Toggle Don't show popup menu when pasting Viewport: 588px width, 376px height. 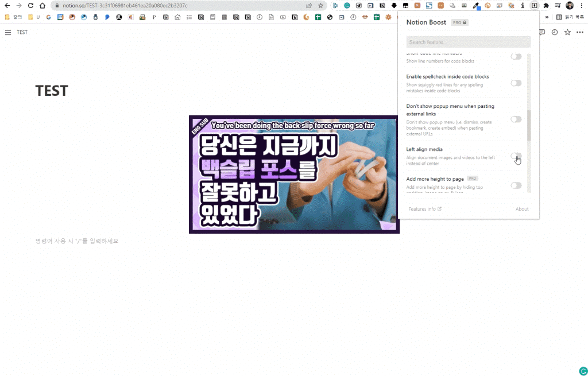516,119
